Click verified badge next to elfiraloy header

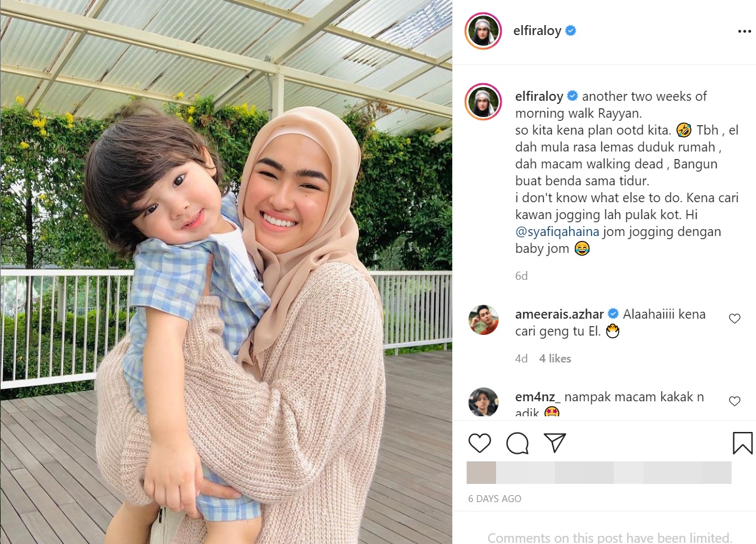571,31
